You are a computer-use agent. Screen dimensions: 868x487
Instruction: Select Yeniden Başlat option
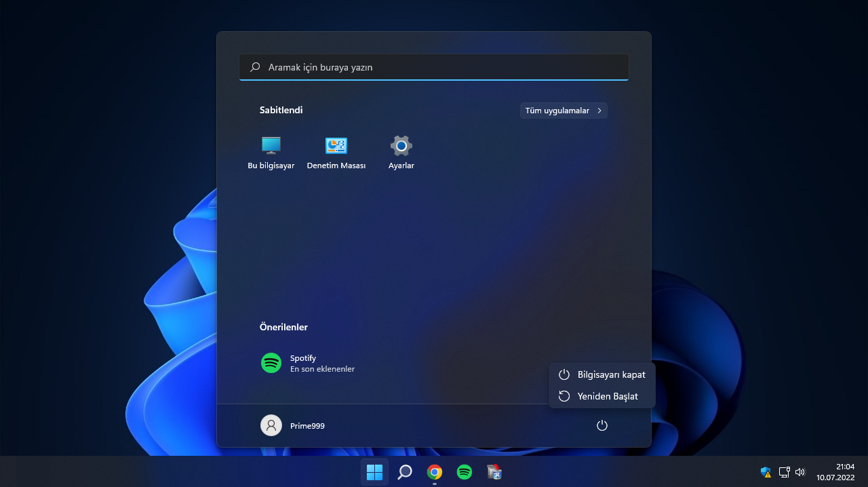pos(602,396)
